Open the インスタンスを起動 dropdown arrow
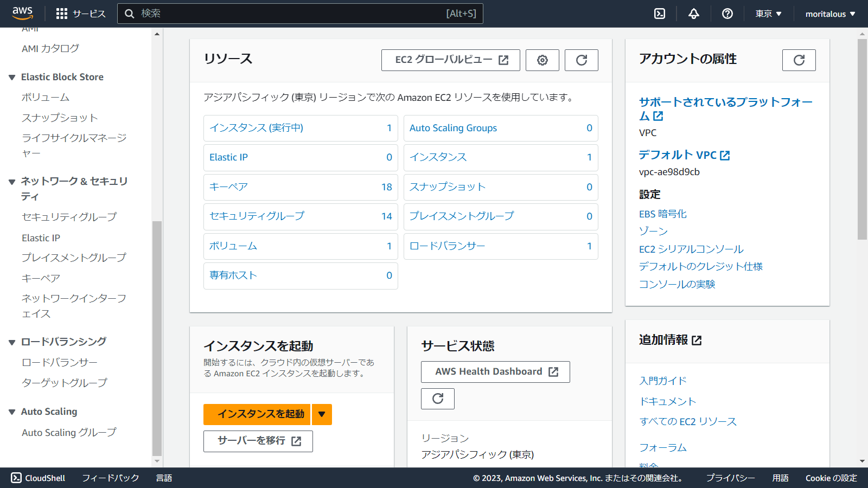This screenshot has height=488, width=868. tap(321, 414)
